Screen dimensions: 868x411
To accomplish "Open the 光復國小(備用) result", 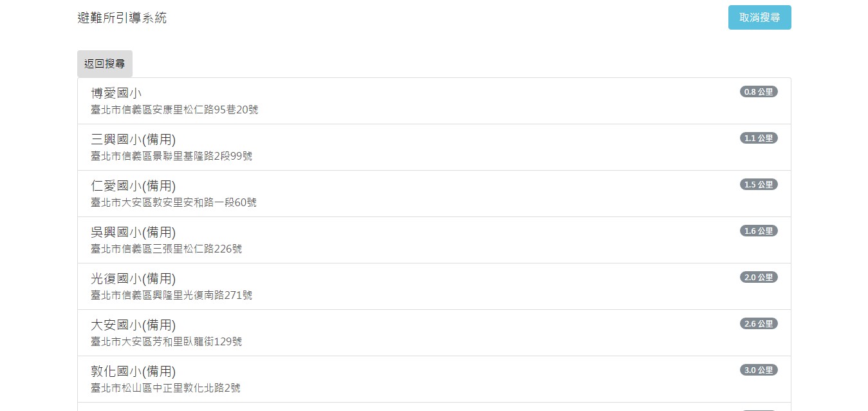I will pos(434,287).
